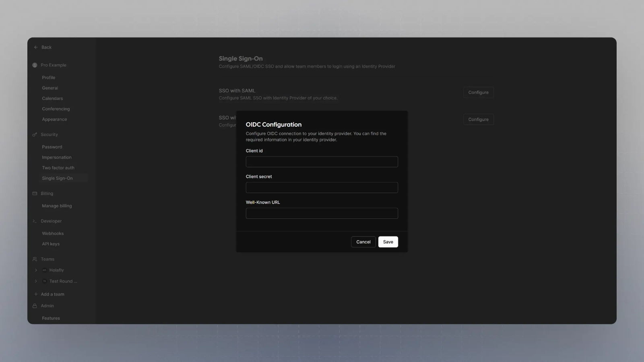644x362 pixels.
Task: Click the Security key icon
Action: coord(35,135)
